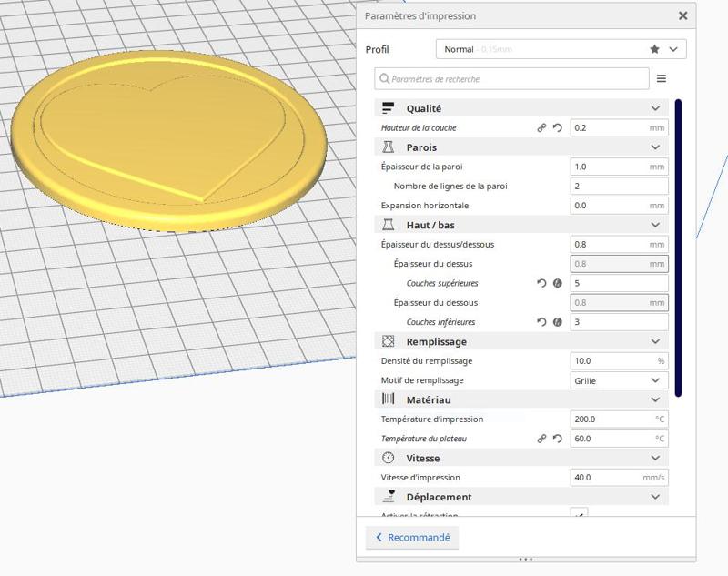The width and height of the screenshot is (728, 576).
Task: Collapse the Matériau section
Action: click(x=655, y=399)
